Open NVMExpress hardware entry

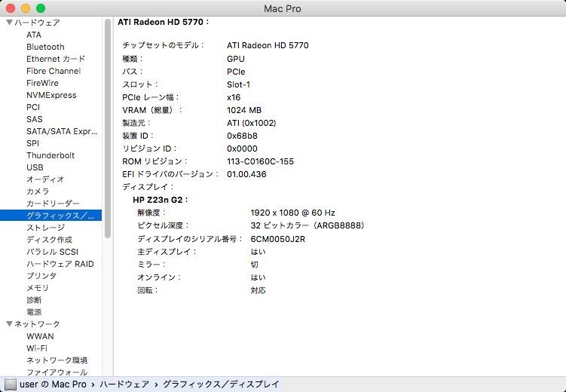(51, 95)
